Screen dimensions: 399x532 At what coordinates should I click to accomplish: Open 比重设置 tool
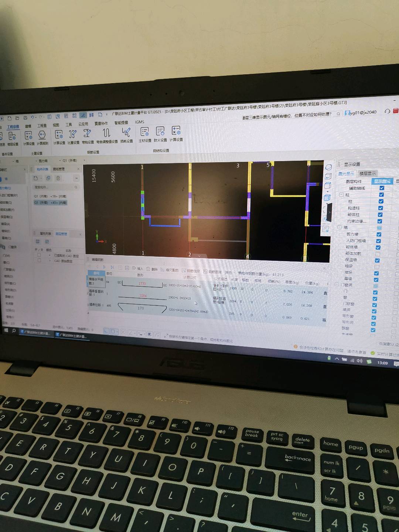pyautogui.click(x=73, y=136)
